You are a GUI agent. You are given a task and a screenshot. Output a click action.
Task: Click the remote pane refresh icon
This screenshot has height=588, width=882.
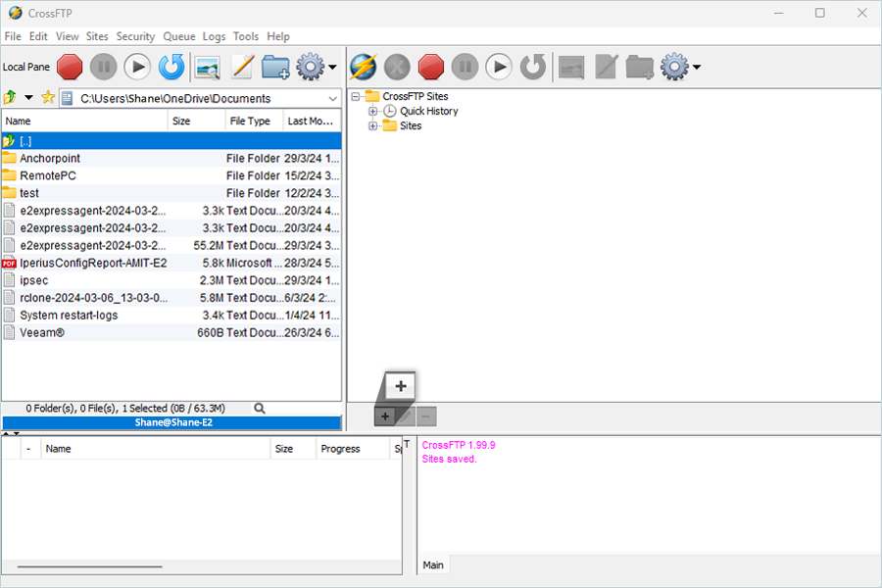532,67
